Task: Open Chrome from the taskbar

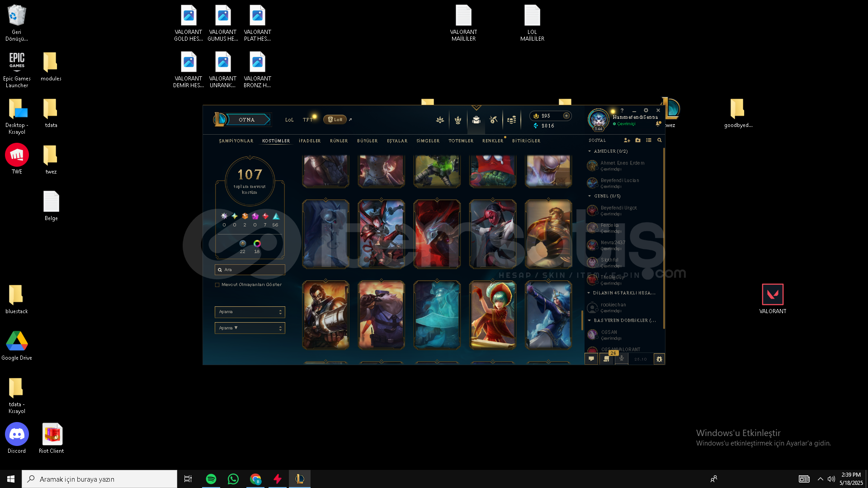Action: (255, 479)
